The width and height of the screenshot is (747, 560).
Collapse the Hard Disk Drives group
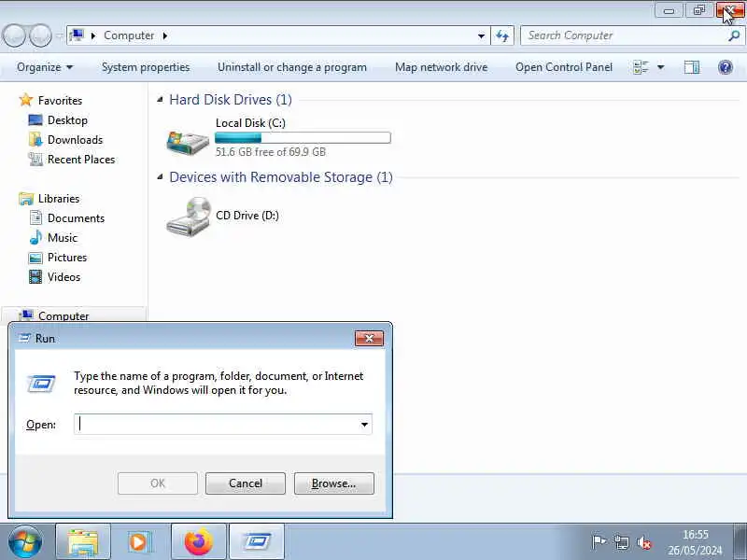click(160, 99)
